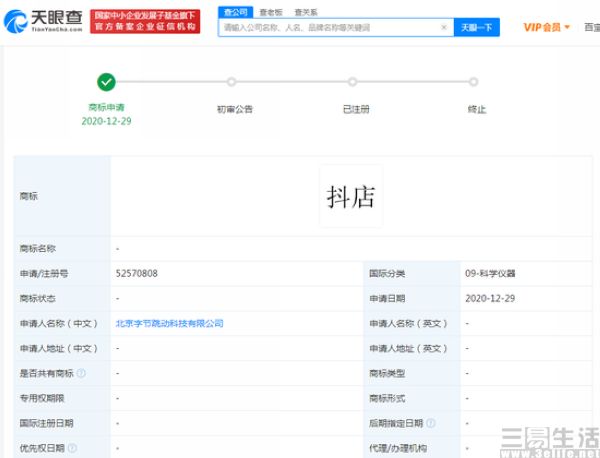Click the green 2020-12-29 timeline date

(106, 121)
